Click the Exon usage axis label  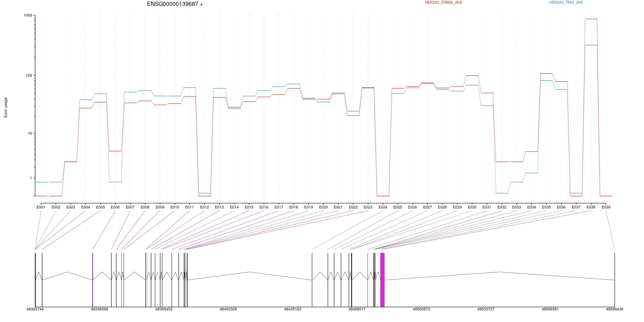tap(6, 107)
